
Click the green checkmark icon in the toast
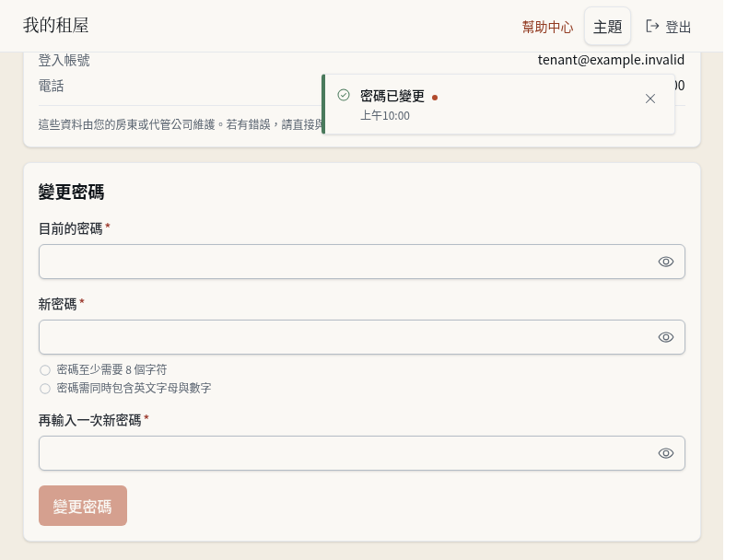344,96
